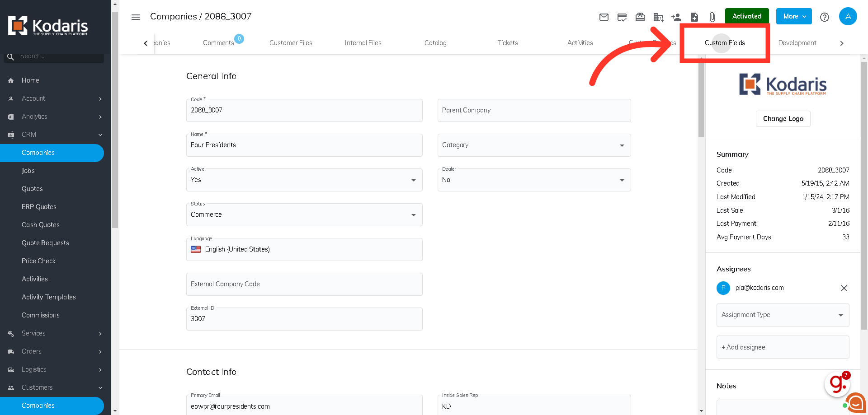Viewport: 868px width, 415px height.
Task: Collapse the CRM menu
Action: pyautogui.click(x=100, y=135)
